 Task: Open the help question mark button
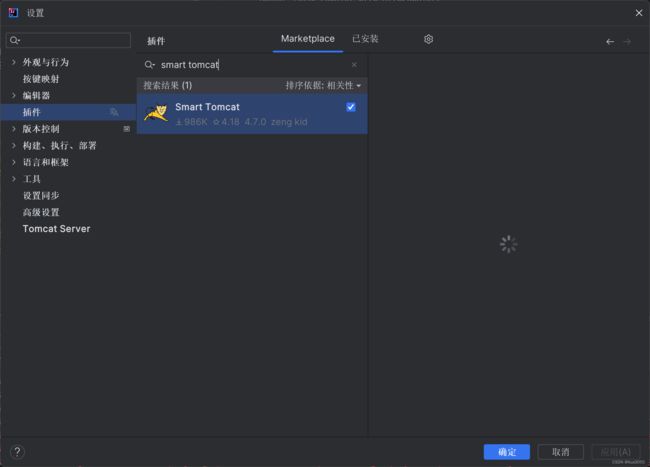(17, 452)
